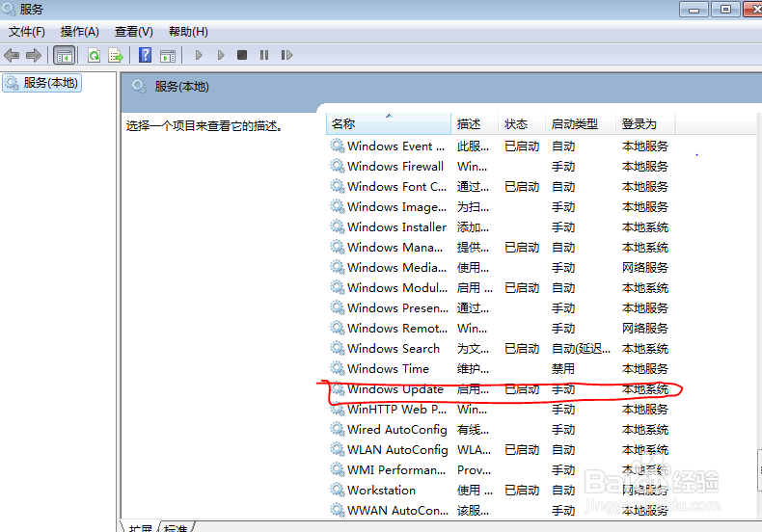This screenshot has height=532, width=762.
Task: Open the 帮助(H) menu
Action: pos(188,32)
